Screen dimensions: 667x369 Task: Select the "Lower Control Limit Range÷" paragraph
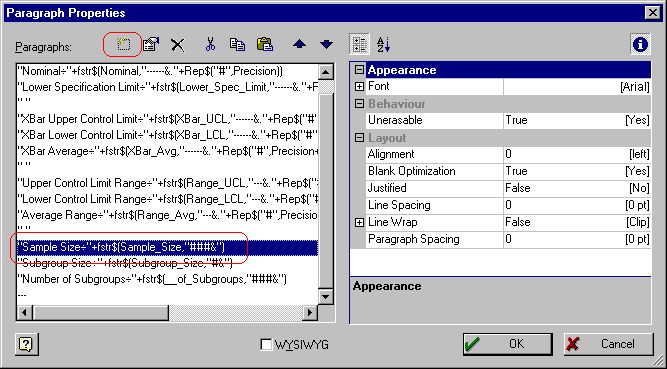[x=168, y=199]
